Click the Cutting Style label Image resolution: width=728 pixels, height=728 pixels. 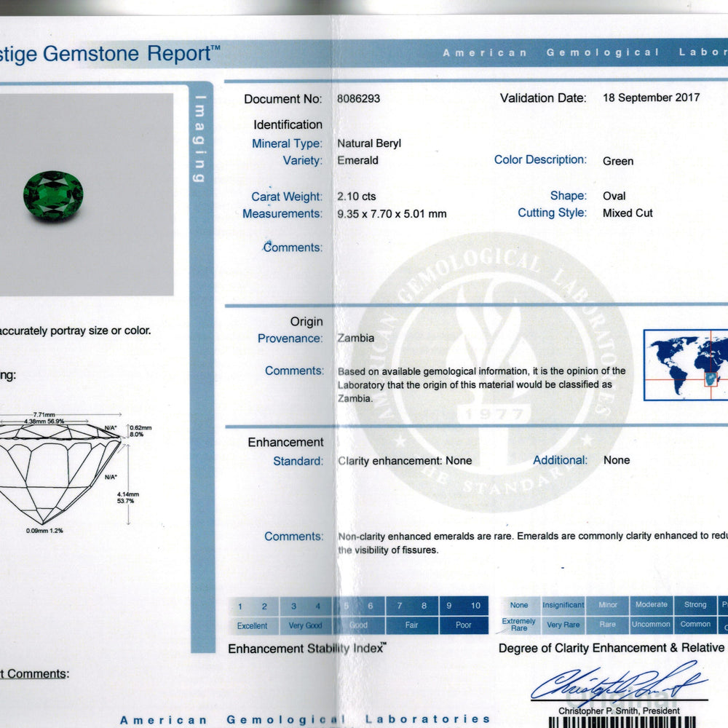click(x=552, y=213)
